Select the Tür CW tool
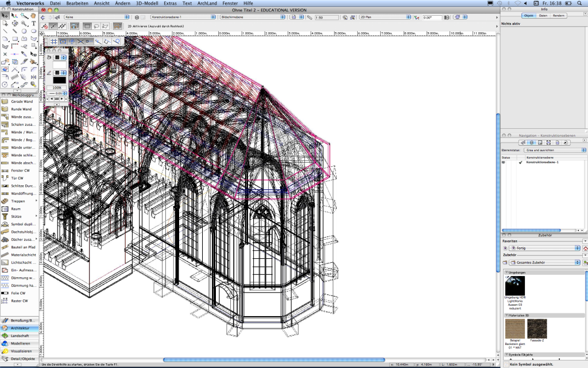Screen dimensions: 588x368 tap(19, 178)
